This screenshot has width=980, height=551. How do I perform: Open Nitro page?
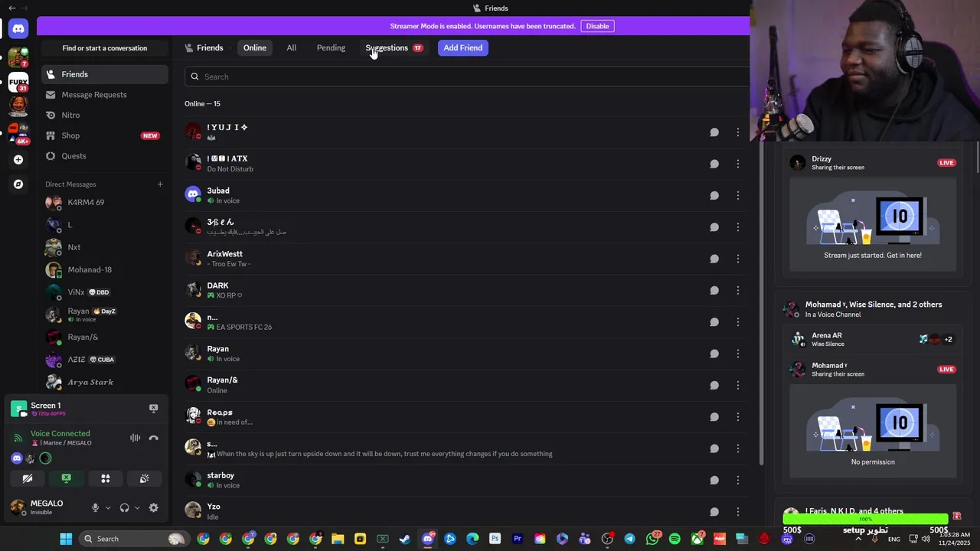click(x=105, y=115)
